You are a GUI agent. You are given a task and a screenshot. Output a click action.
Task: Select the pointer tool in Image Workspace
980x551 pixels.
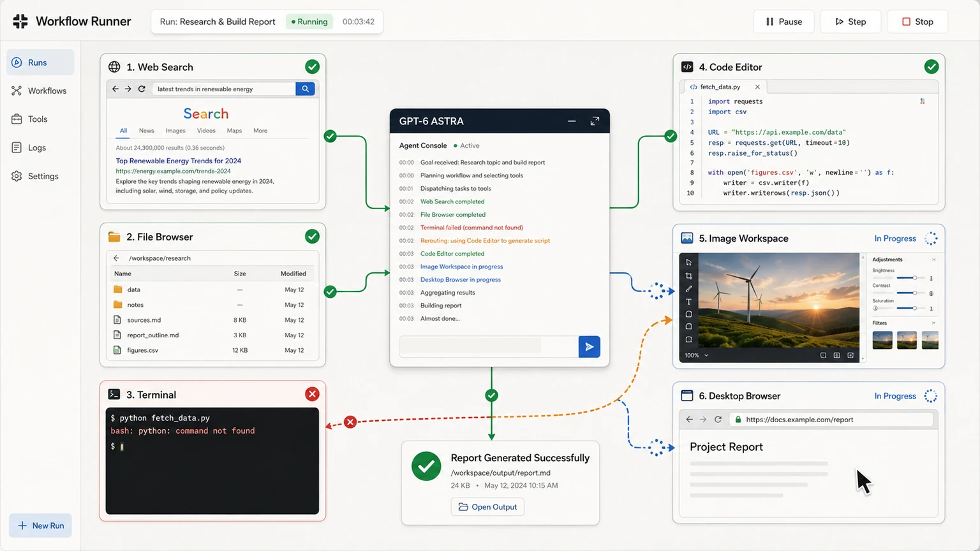pyautogui.click(x=688, y=262)
